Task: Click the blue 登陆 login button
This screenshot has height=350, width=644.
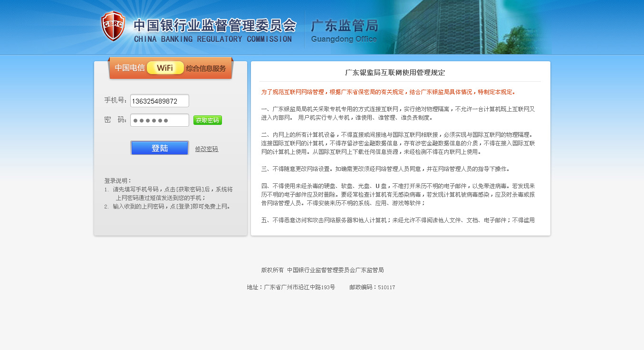Action: 160,148
